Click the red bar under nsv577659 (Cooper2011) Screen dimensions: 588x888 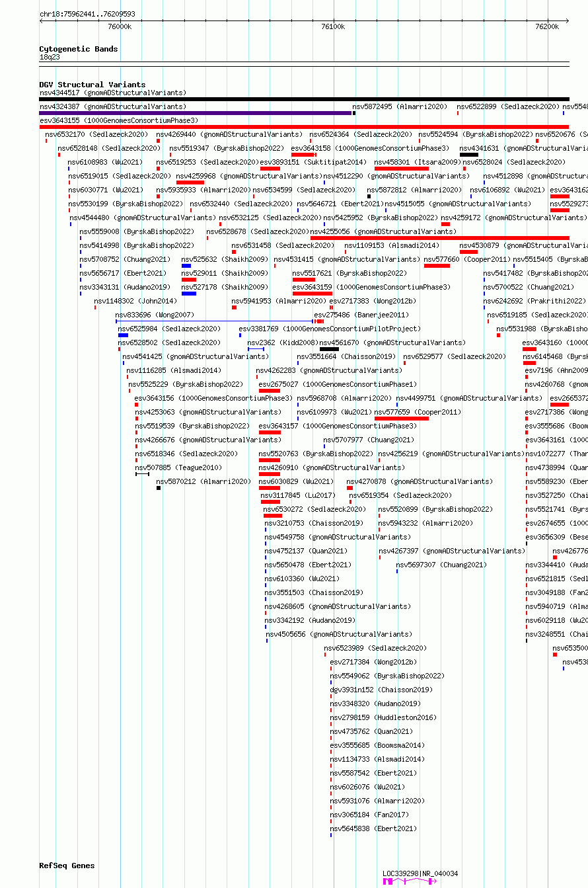coord(402,419)
